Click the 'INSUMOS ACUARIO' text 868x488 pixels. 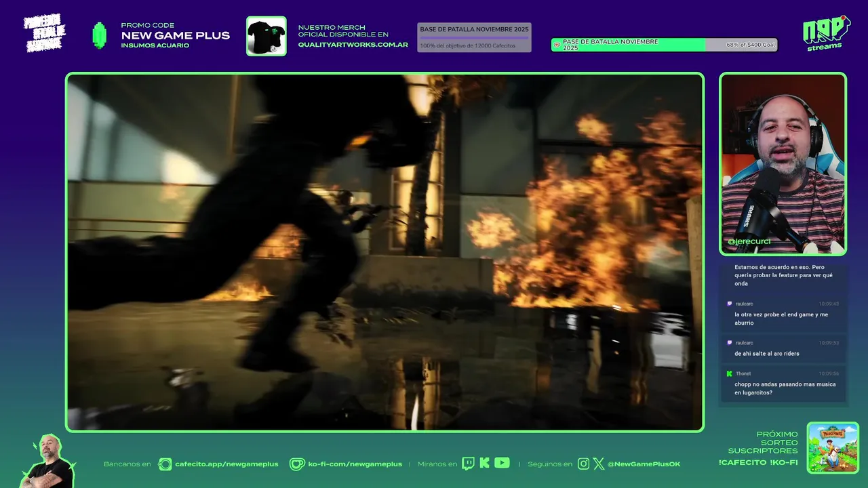(x=155, y=45)
